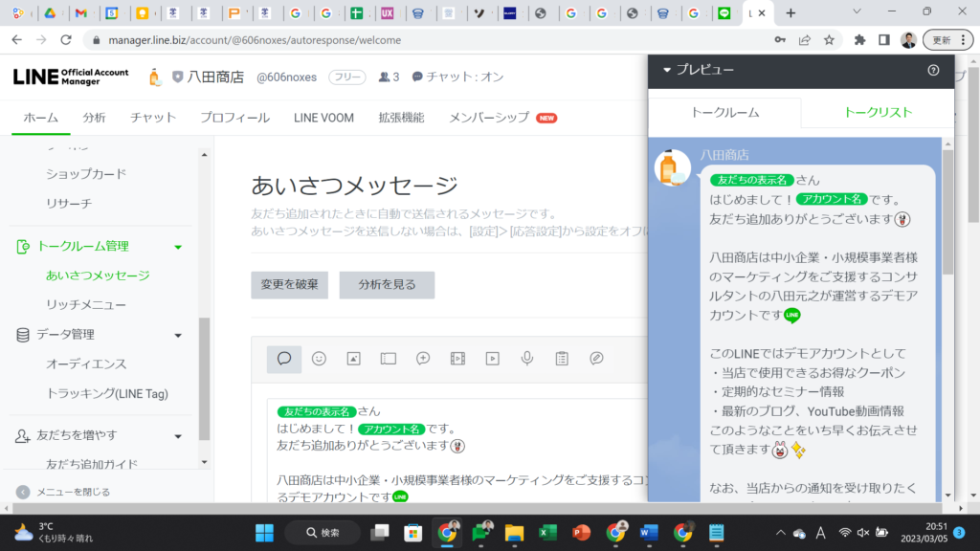Open トラッキング(LINE Tag) in the sidebar
The width and height of the screenshot is (980, 551).
click(107, 393)
